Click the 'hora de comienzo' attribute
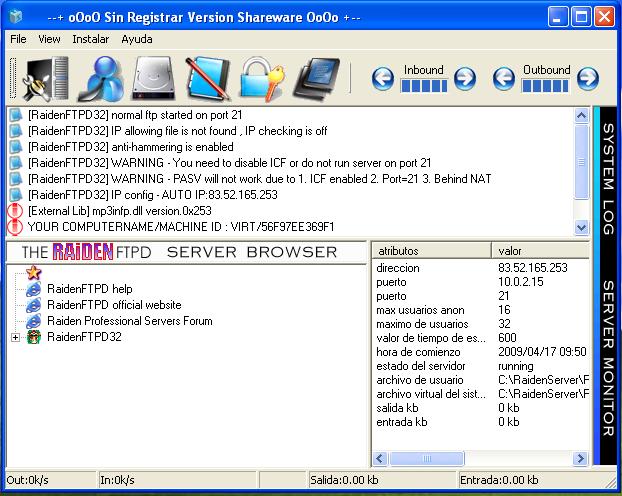This screenshot has height=496, width=622. (418, 352)
